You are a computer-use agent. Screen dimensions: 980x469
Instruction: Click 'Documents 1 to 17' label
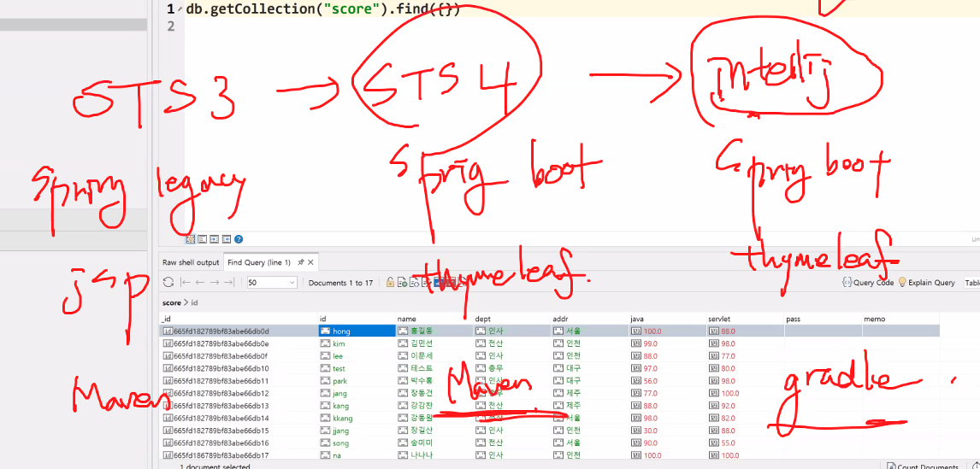[x=340, y=283]
